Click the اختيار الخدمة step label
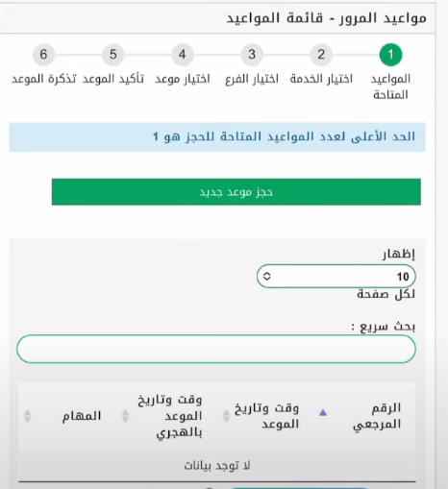The height and width of the screenshot is (489, 448). [x=321, y=79]
